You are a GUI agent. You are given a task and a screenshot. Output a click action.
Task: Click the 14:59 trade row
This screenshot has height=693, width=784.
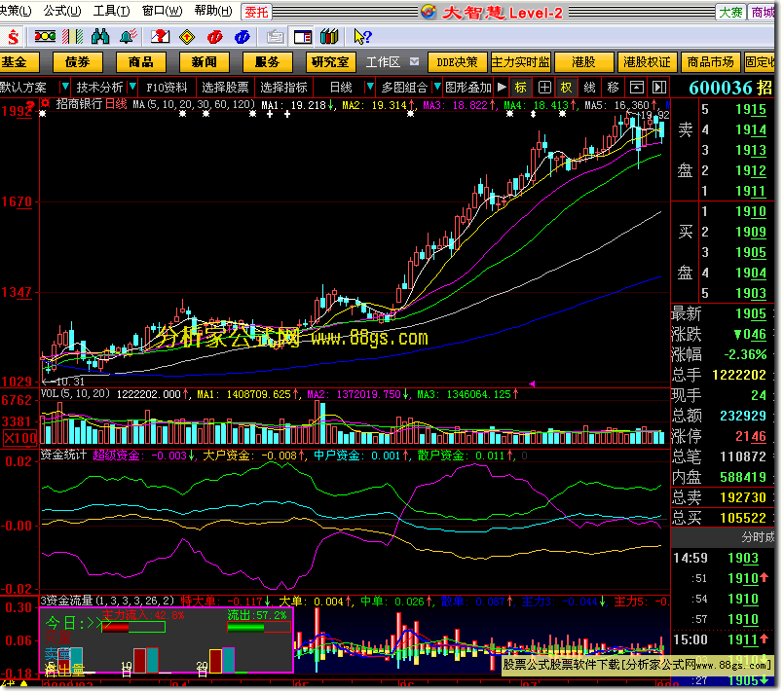(722, 558)
